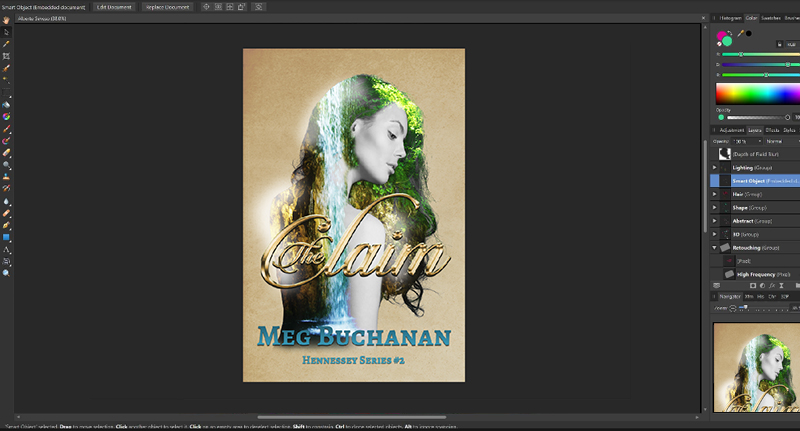
Task: Expand the Hair group layer
Action: point(715,194)
